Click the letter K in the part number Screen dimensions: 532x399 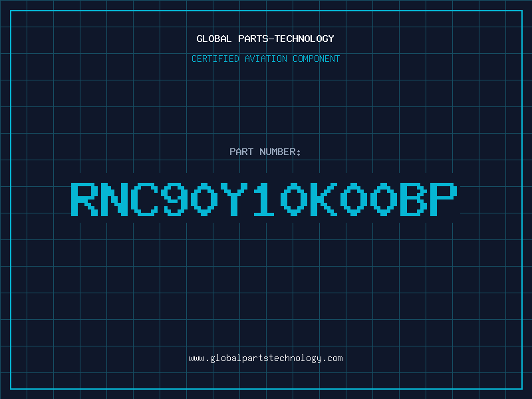[324, 199]
